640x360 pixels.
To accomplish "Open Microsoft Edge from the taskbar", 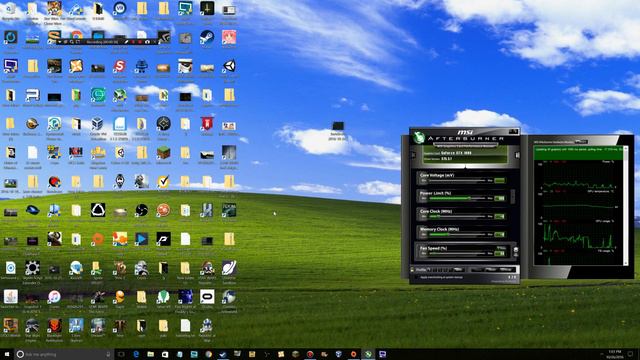I will click(136, 354).
